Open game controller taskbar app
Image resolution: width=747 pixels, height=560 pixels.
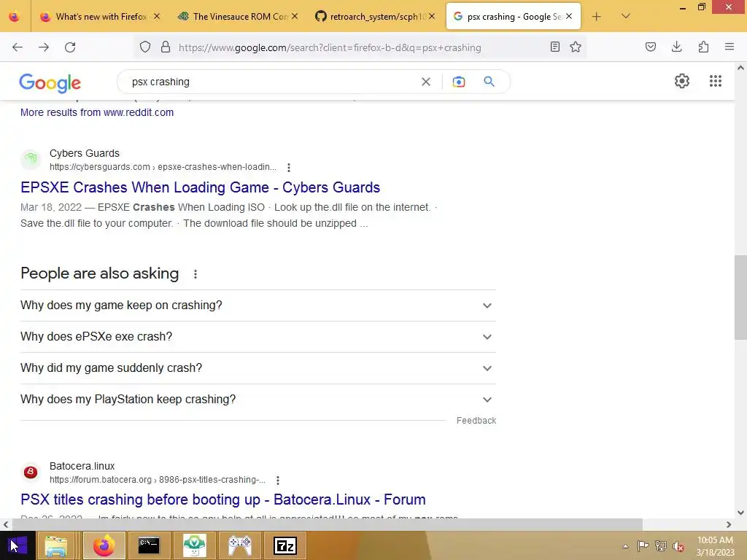[240, 545]
